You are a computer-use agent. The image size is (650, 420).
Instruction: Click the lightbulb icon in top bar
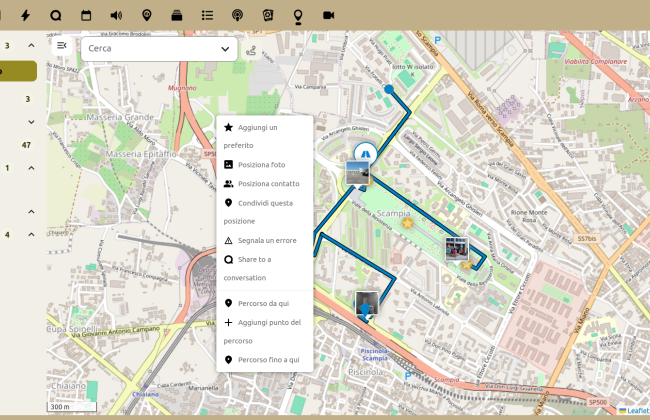pyautogui.click(x=297, y=15)
